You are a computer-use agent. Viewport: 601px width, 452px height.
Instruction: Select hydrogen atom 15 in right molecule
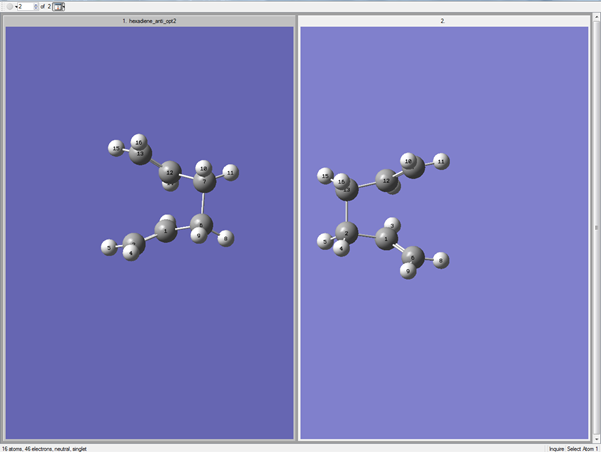[x=325, y=176]
